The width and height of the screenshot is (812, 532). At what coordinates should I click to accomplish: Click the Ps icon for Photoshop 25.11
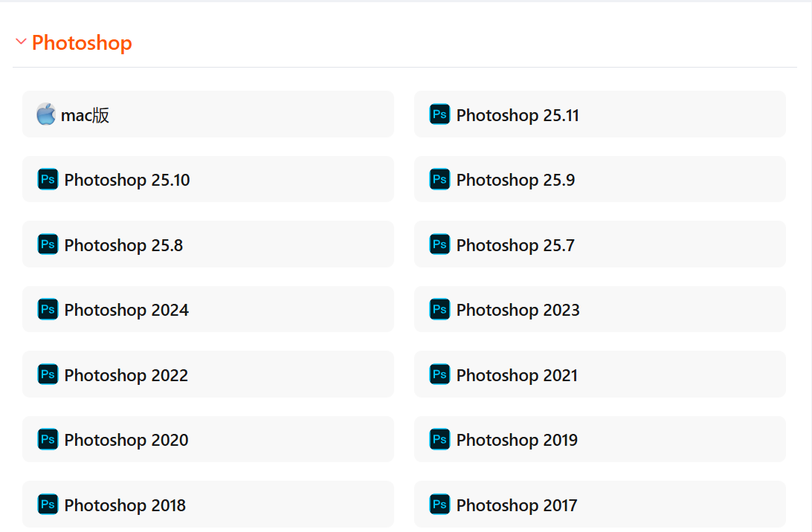439,114
